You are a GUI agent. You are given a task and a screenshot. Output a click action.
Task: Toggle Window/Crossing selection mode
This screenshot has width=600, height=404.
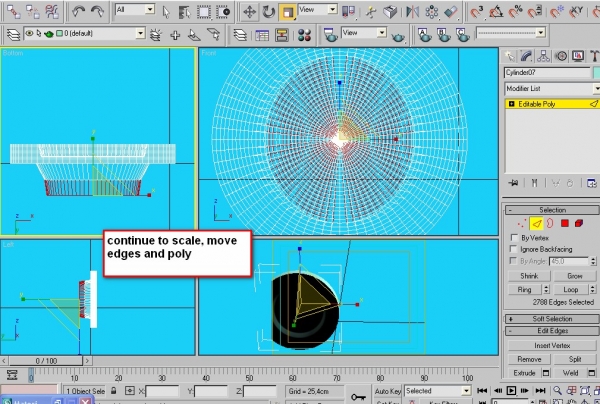click(223, 12)
